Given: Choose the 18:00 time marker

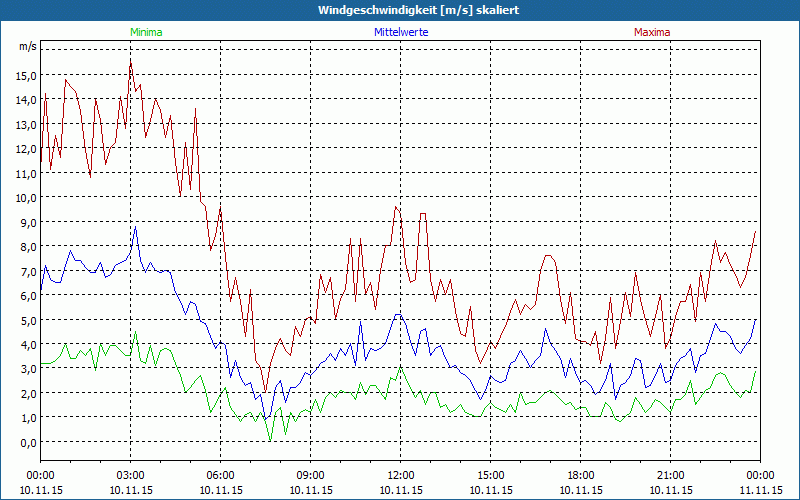Looking at the screenshot, I should tap(581, 474).
